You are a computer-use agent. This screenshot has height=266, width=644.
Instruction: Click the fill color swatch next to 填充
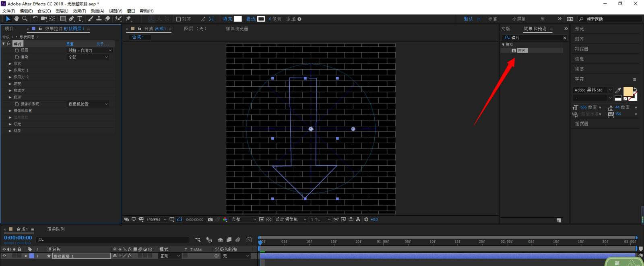238,19
